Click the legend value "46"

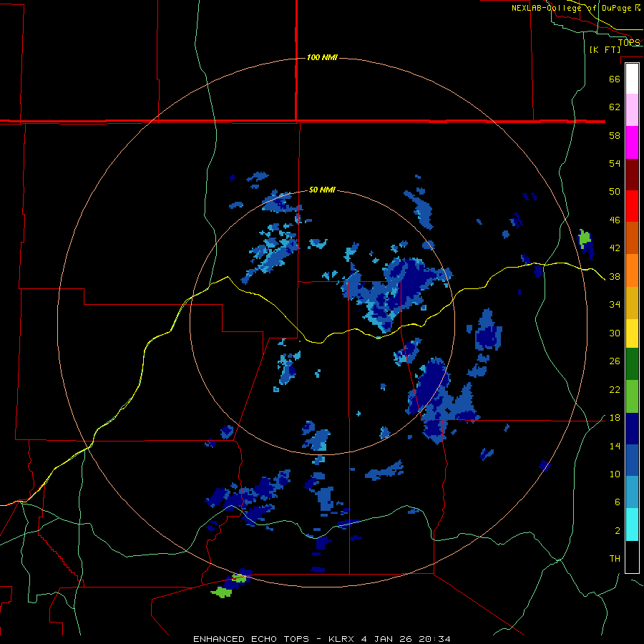pyautogui.click(x=615, y=220)
